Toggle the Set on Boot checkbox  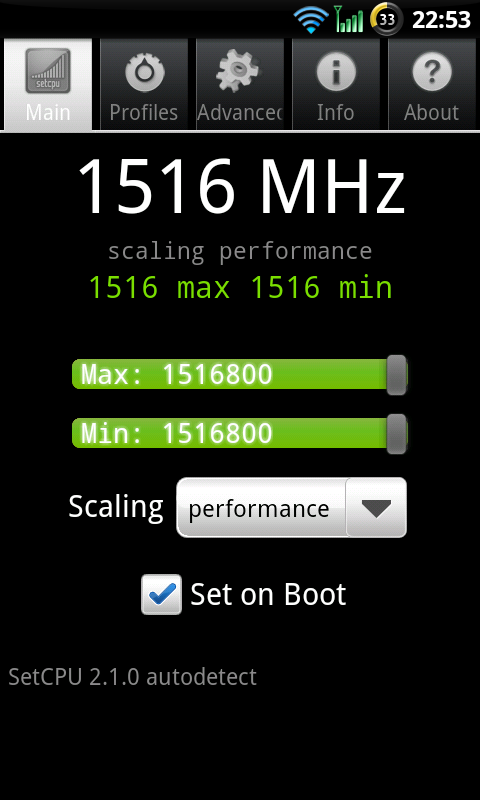pos(161,594)
